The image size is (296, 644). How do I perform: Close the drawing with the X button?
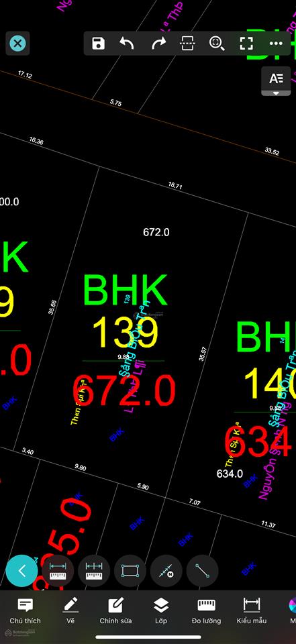[x=17, y=43]
